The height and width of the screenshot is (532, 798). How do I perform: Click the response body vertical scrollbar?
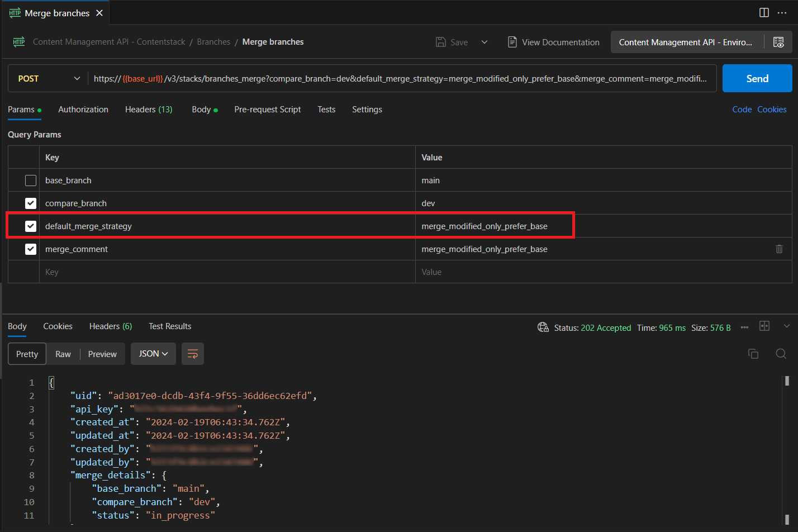(787, 450)
